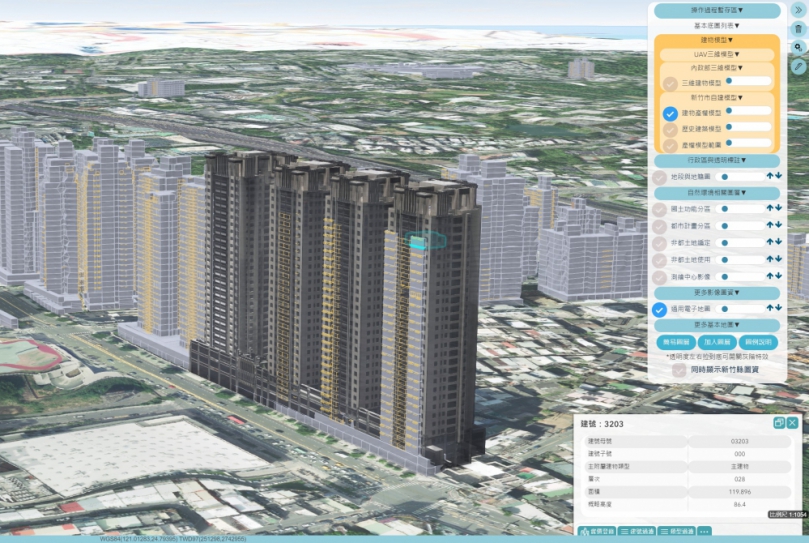Expand the 更多影像圖資 section
Viewport: 809px width, 543px height.
pos(719,292)
